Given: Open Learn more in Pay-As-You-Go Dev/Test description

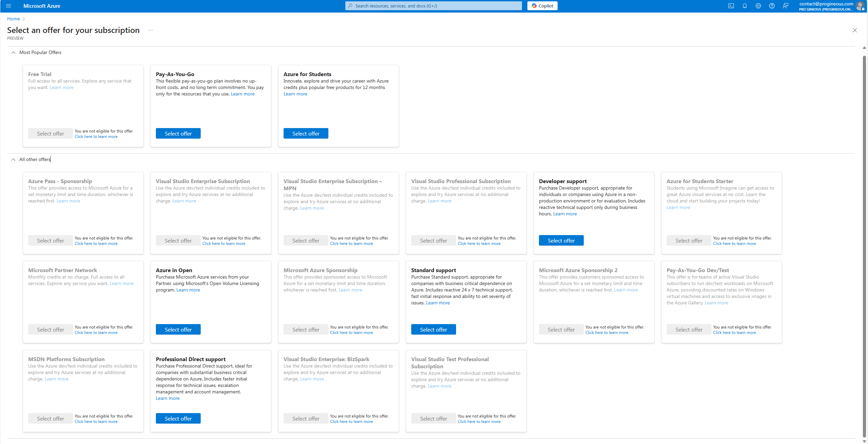Looking at the screenshot, I should (x=716, y=303).
